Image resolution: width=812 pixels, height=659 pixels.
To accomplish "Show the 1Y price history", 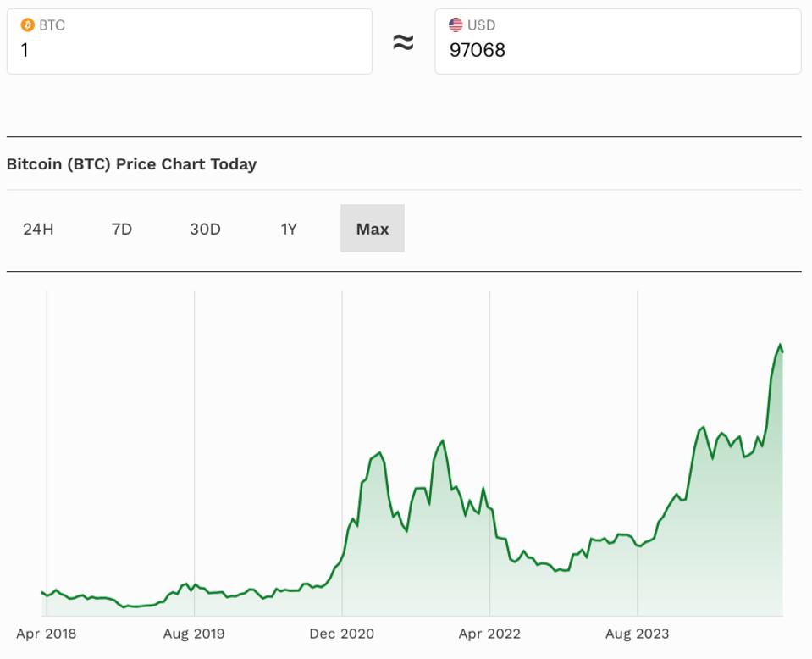I will pyautogui.click(x=288, y=228).
